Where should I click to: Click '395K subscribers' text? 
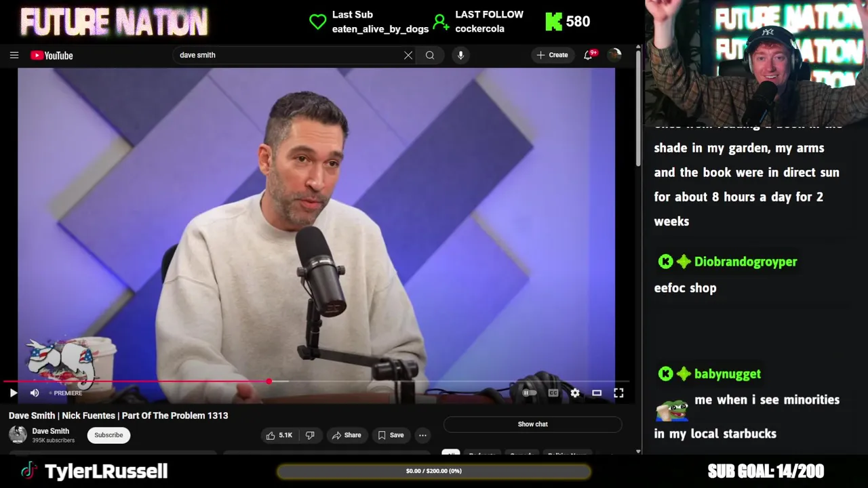[x=54, y=441]
